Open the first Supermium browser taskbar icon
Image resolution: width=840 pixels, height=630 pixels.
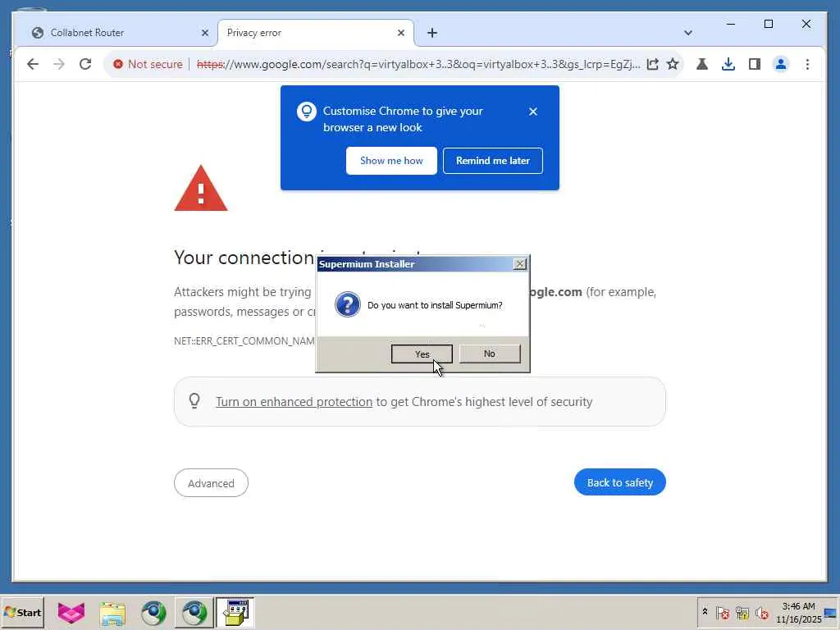[153, 613]
